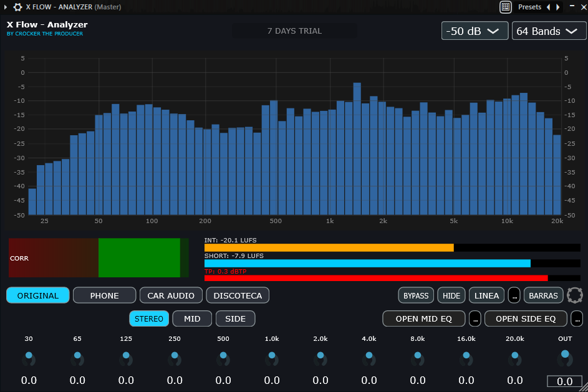The width and height of the screenshot is (588, 392).
Task: Click the 2.0k band knob
Action: point(321,358)
